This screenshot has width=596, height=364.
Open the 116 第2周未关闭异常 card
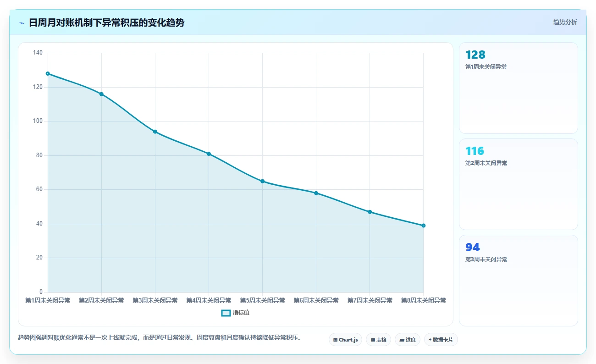pos(518,184)
